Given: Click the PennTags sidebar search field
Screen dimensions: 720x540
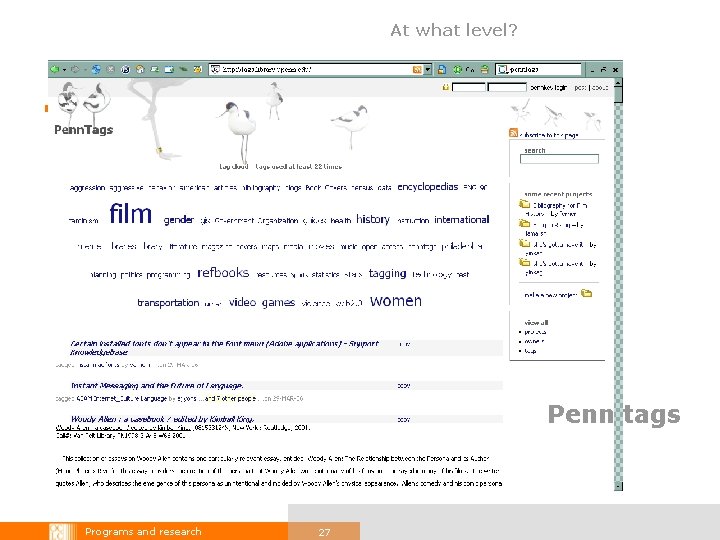Looking at the screenshot, I should [x=559, y=159].
